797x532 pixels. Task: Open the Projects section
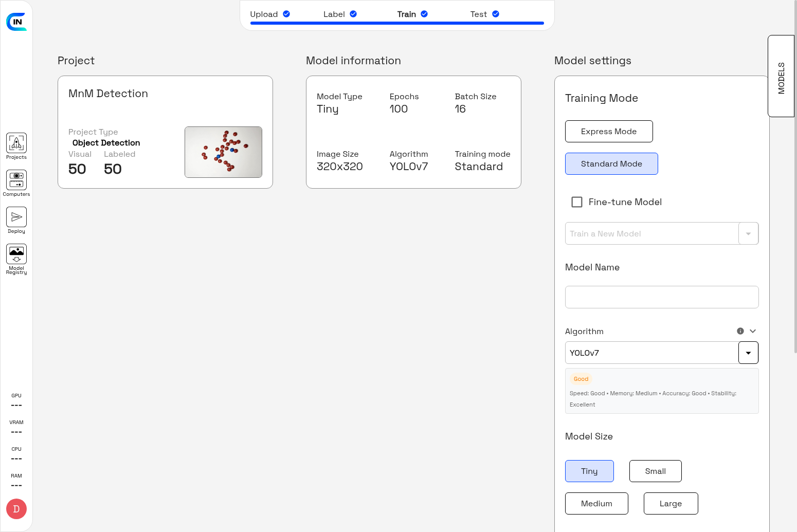tap(16, 145)
